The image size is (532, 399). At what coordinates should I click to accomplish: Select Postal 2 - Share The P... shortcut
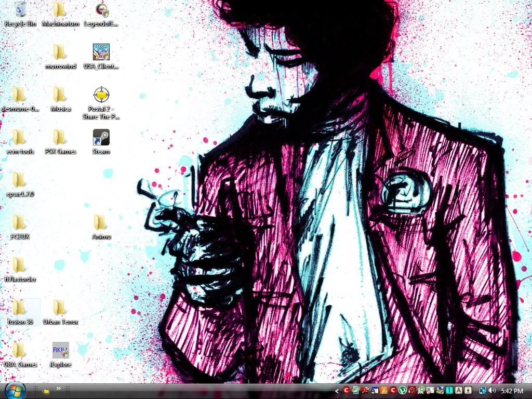[x=101, y=103]
